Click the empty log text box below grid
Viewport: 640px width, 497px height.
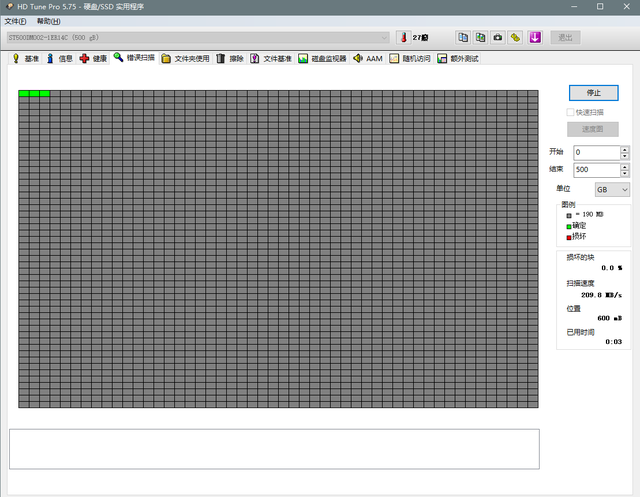[x=274, y=449]
